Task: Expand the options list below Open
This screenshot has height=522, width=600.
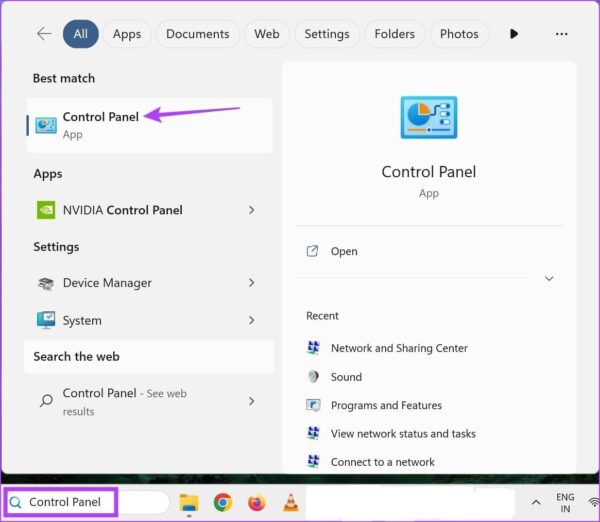Action: [x=549, y=279]
